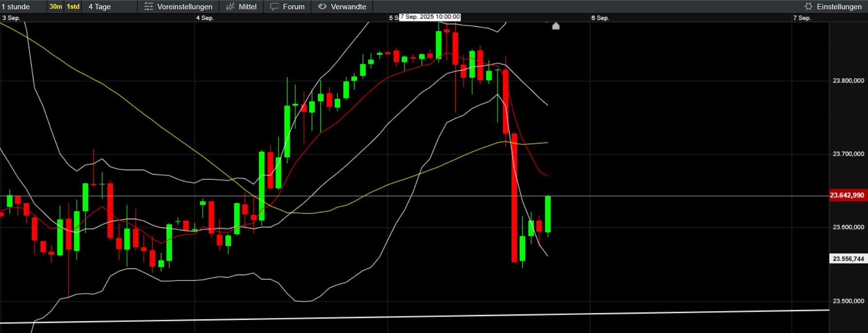
Task: Click the '6 Sep.' date axis label
Action: [x=600, y=18]
